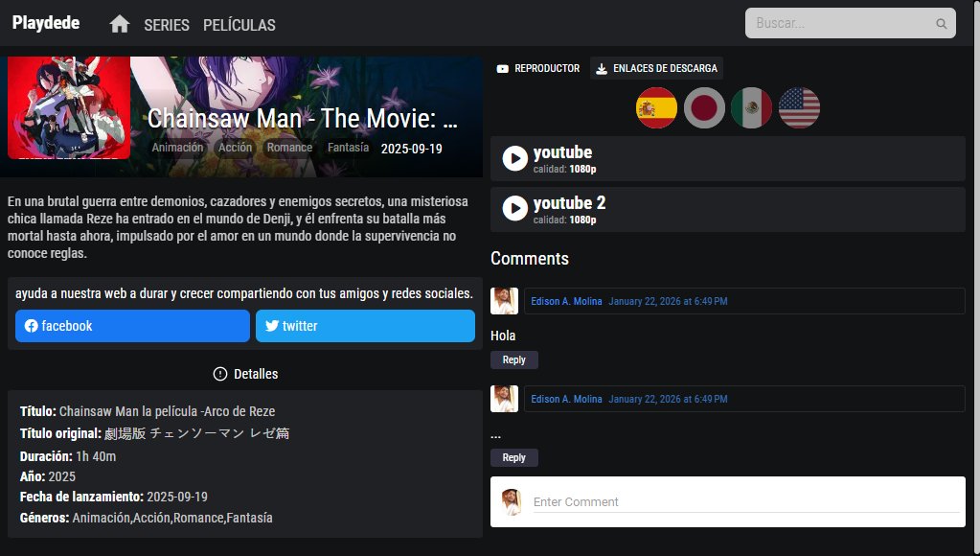Open the Playdede logo link
Viewport: 980px width, 556px height.
click(x=46, y=23)
